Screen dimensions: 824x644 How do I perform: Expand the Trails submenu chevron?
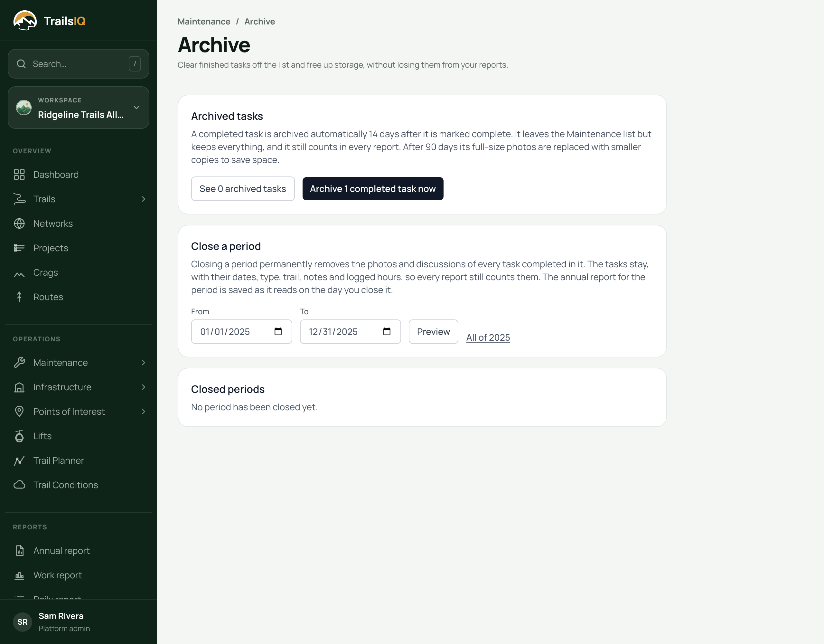pyautogui.click(x=143, y=199)
